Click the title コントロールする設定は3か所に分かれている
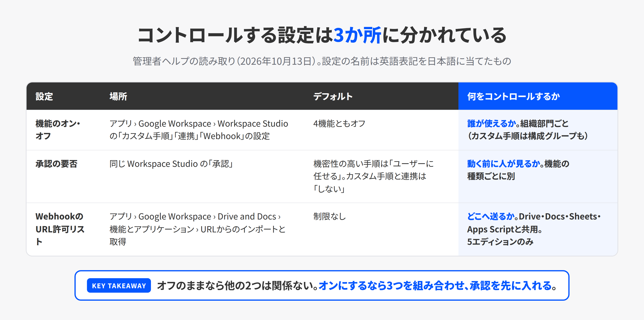Screen dimensions: 644x320 coord(322,35)
